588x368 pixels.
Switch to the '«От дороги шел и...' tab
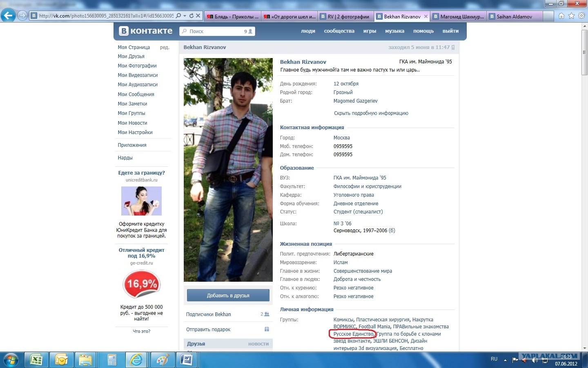[289, 17]
